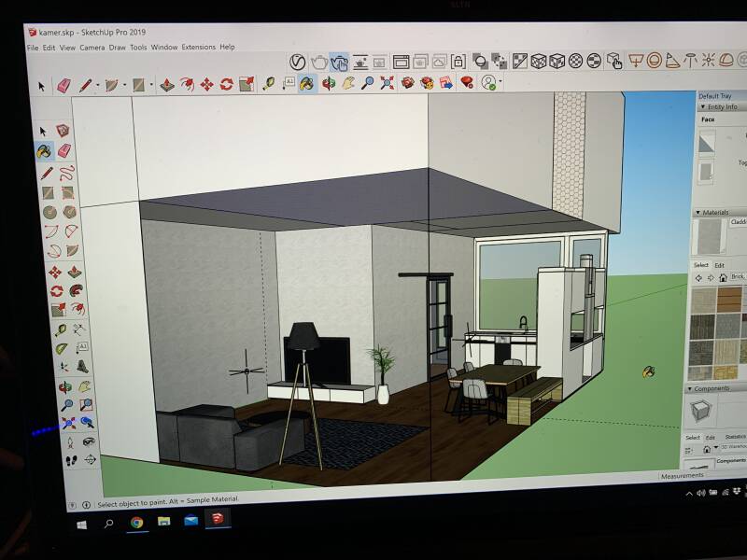
Task: Select the Circle tool in the left palette
Action: tap(49, 212)
